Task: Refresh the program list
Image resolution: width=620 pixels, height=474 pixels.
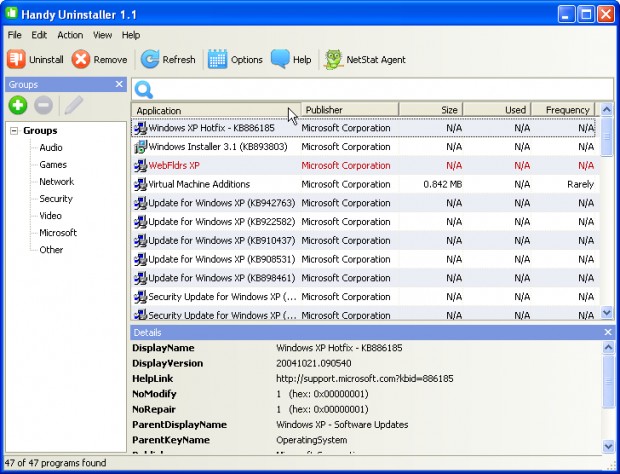Action: [168, 59]
